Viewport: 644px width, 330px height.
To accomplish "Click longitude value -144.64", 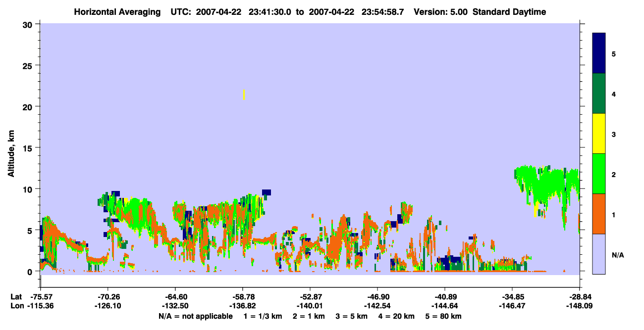I will (444, 306).
